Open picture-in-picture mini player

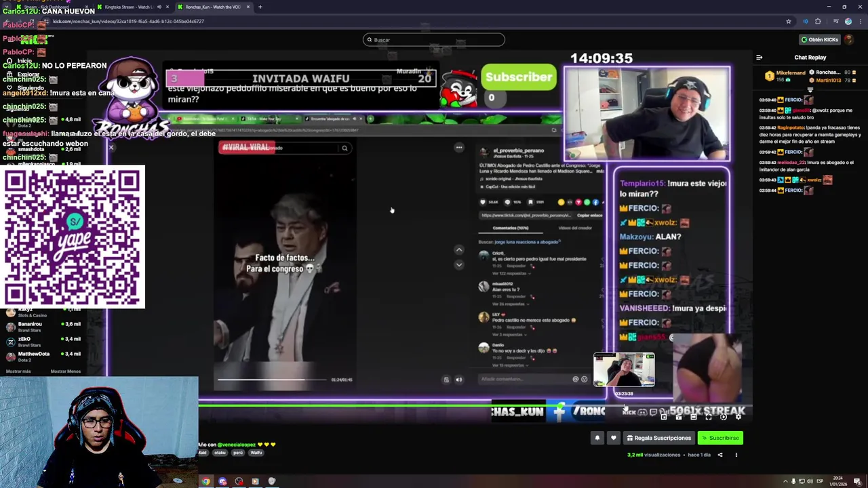(x=664, y=417)
